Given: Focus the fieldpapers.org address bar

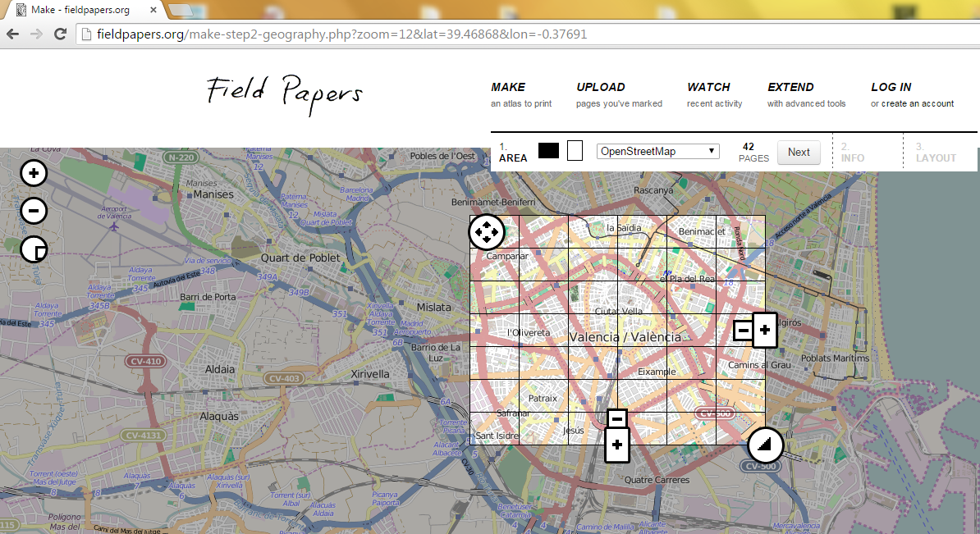Looking at the screenshot, I should (x=528, y=34).
